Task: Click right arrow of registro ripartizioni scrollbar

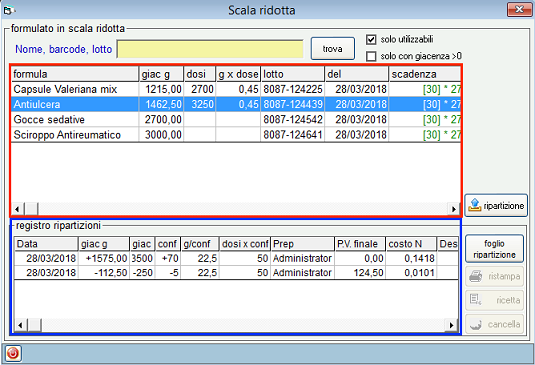Action: 451,325
